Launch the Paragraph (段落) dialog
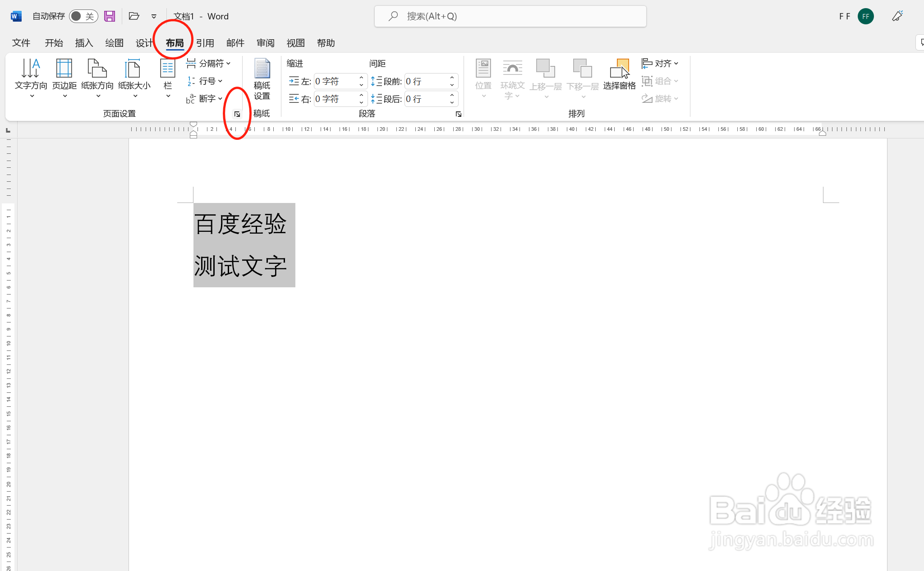This screenshot has width=924, height=571. 459,114
